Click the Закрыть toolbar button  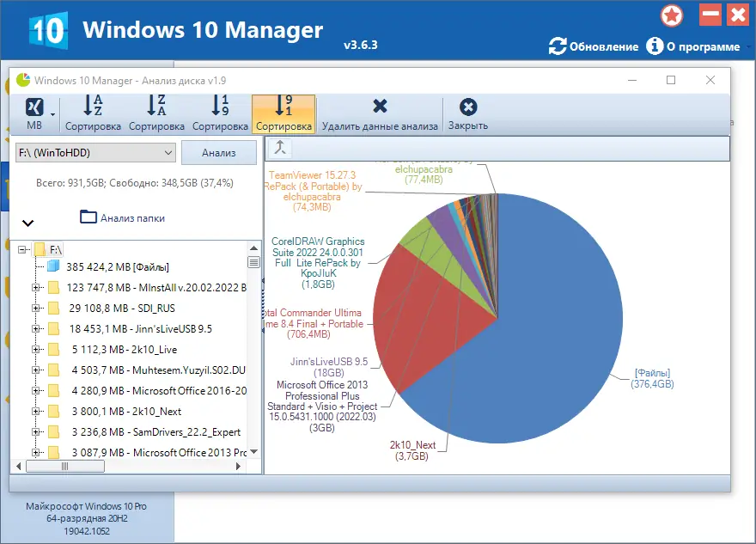point(468,113)
